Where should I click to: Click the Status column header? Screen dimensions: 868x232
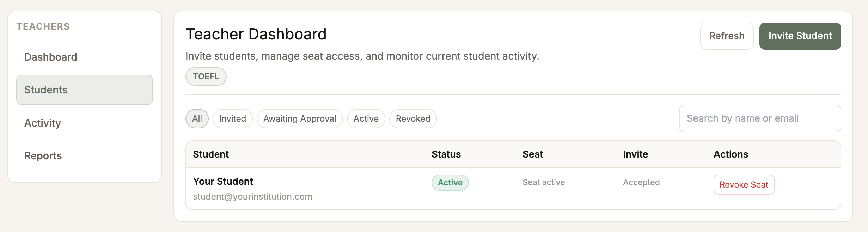tap(446, 154)
